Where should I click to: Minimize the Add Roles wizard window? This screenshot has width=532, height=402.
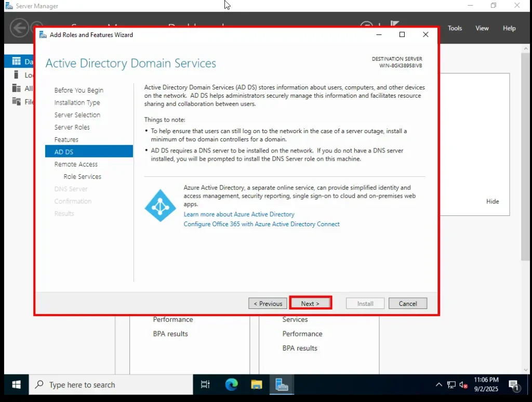pos(379,34)
